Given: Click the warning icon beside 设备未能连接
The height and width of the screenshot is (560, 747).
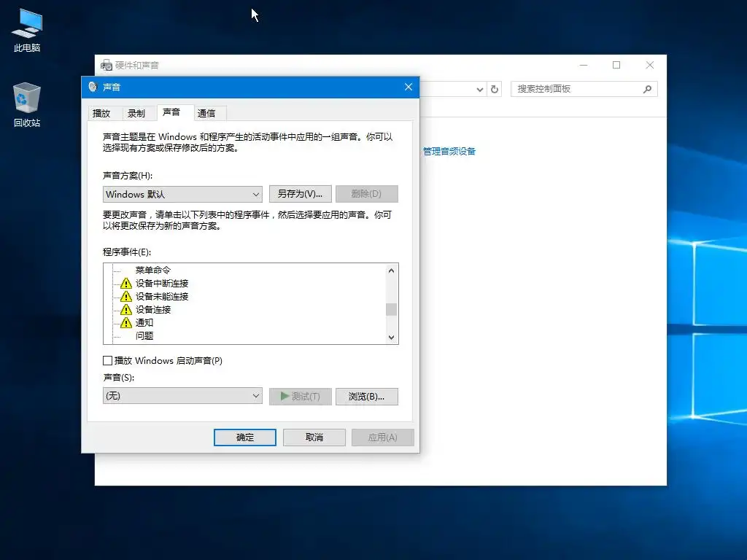Looking at the screenshot, I should tap(125, 297).
